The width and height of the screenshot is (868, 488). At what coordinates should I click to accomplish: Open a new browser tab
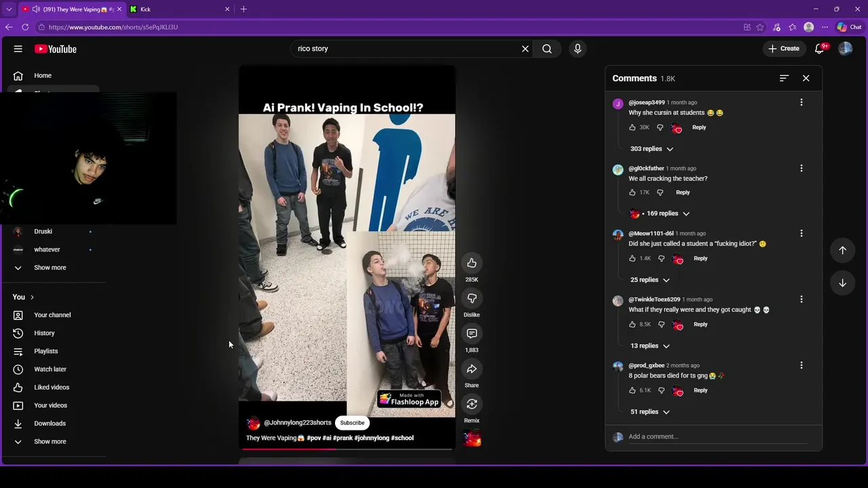[x=243, y=9]
